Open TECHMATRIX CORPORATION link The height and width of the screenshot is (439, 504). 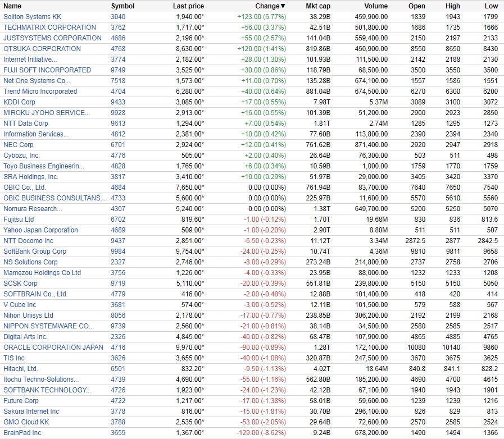tap(49, 28)
